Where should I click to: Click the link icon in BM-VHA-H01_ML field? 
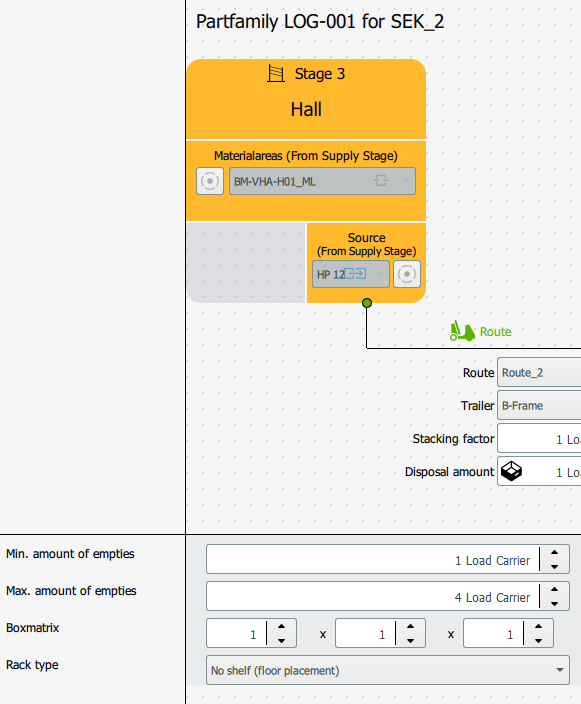pos(381,181)
